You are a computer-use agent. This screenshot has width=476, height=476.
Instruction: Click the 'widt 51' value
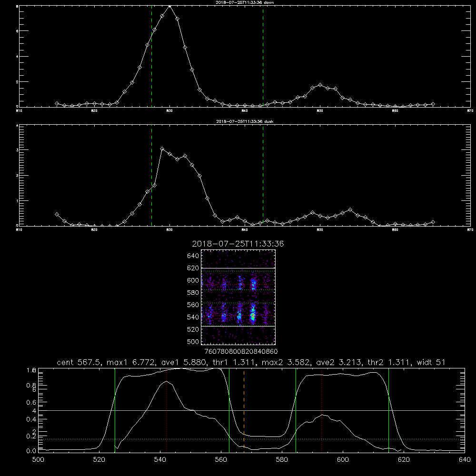point(431,362)
